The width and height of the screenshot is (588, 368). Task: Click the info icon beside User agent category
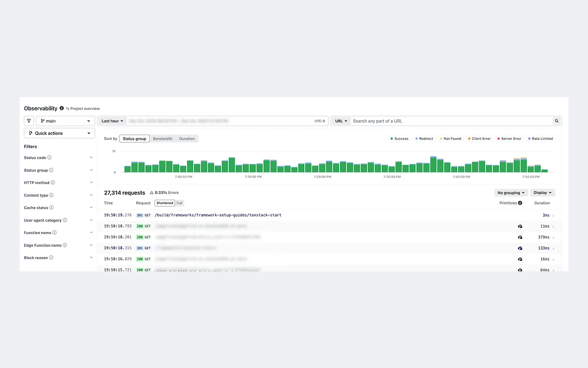coord(65,220)
